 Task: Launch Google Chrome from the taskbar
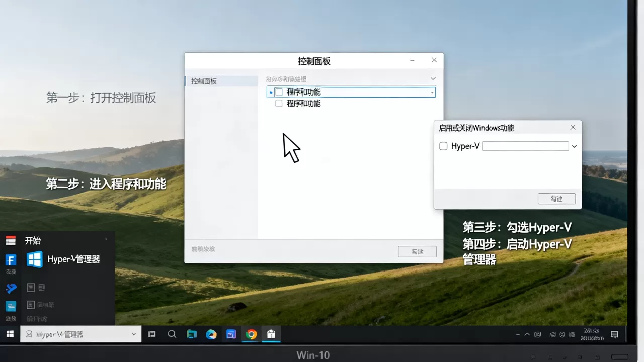[x=251, y=334]
